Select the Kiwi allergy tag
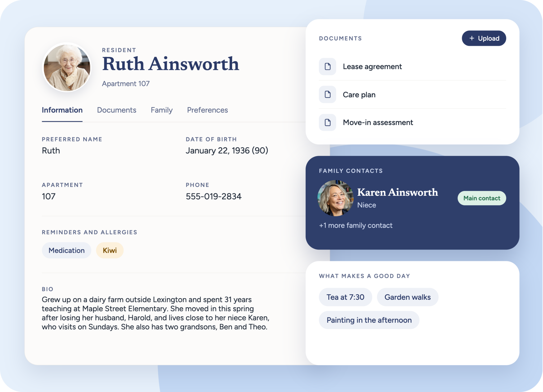This screenshot has width=543, height=392. [x=110, y=251]
